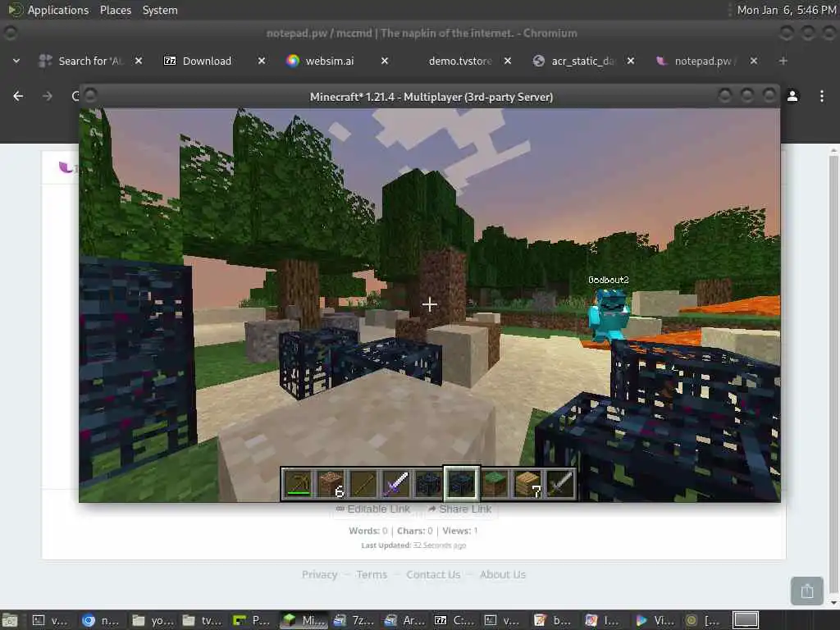Image resolution: width=840 pixels, height=630 pixels.
Task: Open the "7z..." taskbar entry
Action: (353, 620)
